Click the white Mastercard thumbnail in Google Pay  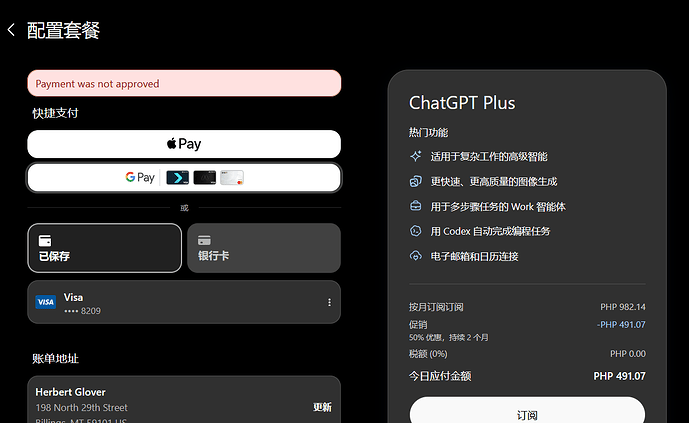point(232,177)
